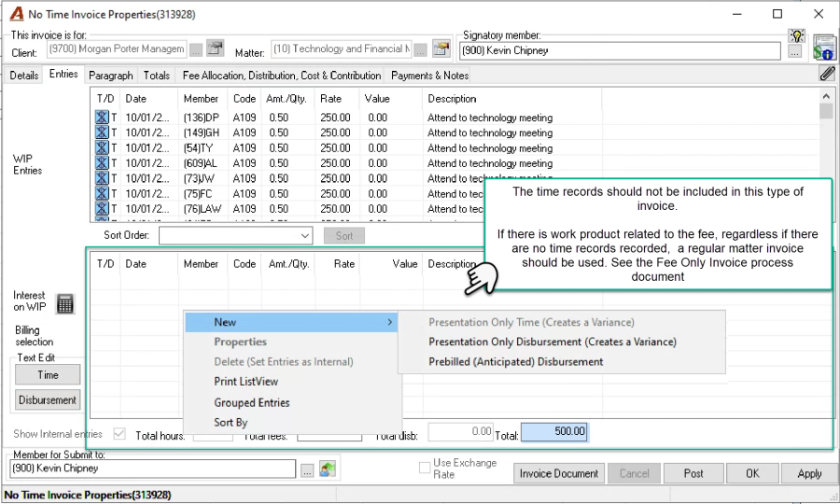Click the Post button
Image resolution: width=840 pixels, height=504 pixels.
point(693,473)
